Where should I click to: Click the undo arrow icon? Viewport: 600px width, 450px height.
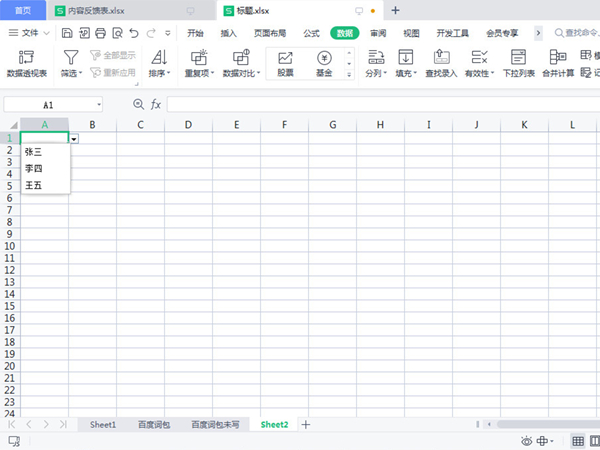coord(134,33)
